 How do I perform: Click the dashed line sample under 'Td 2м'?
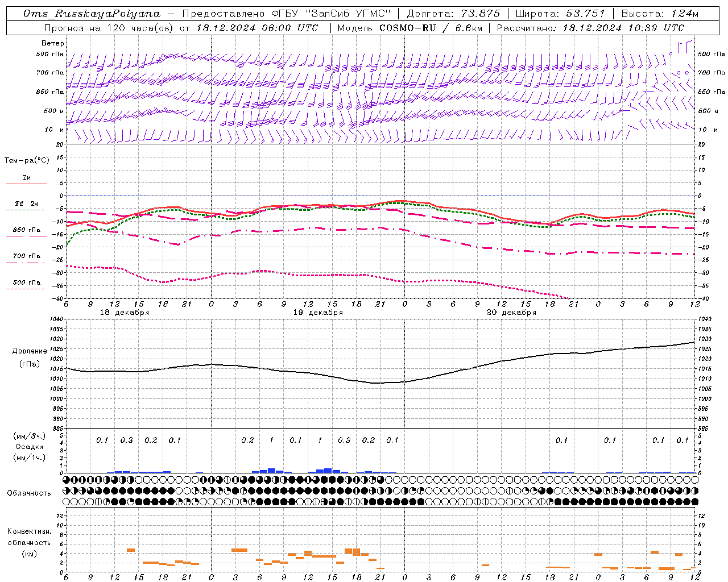pos(26,210)
